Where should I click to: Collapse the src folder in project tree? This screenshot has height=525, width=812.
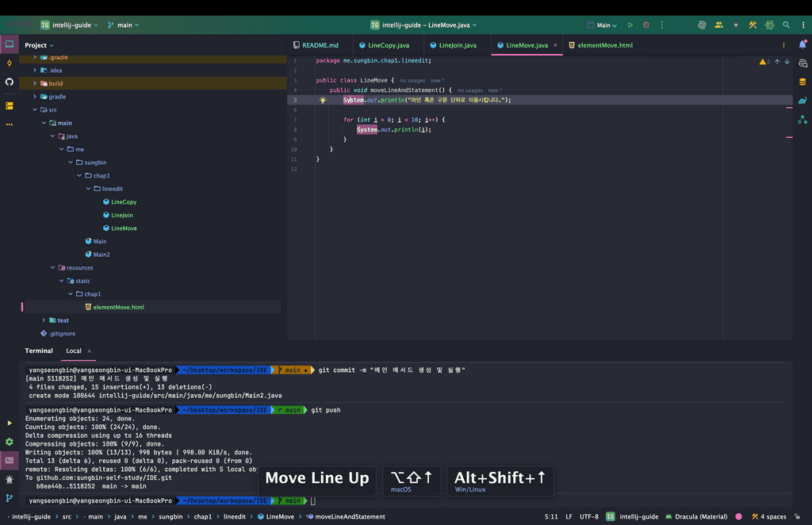tap(35, 109)
